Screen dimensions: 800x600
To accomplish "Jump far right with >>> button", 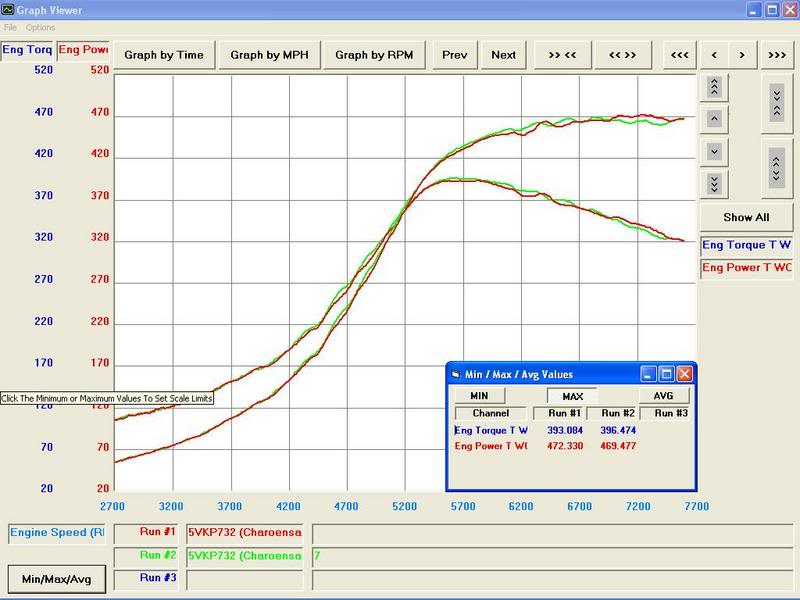I will (777, 55).
